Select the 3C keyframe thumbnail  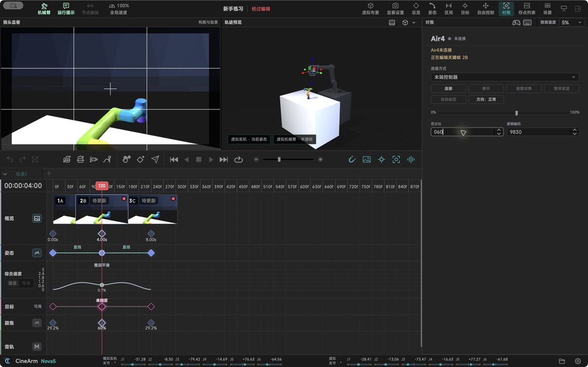pyautogui.click(x=153, y=209)
